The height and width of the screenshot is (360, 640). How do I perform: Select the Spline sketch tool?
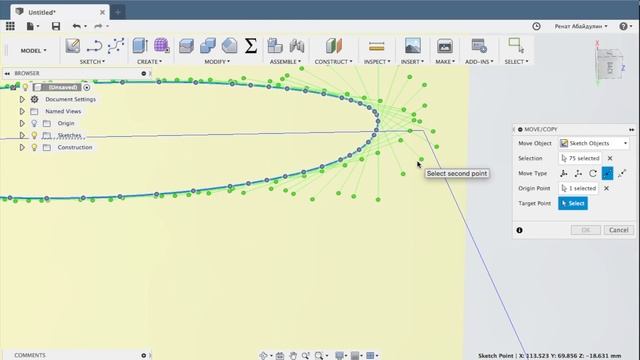tap(116, 46)
